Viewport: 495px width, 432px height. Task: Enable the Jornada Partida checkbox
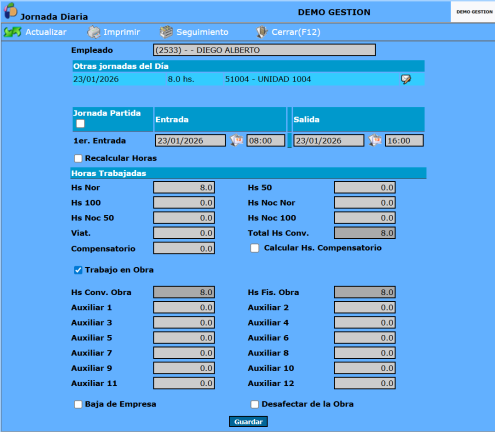click(80, 124)
